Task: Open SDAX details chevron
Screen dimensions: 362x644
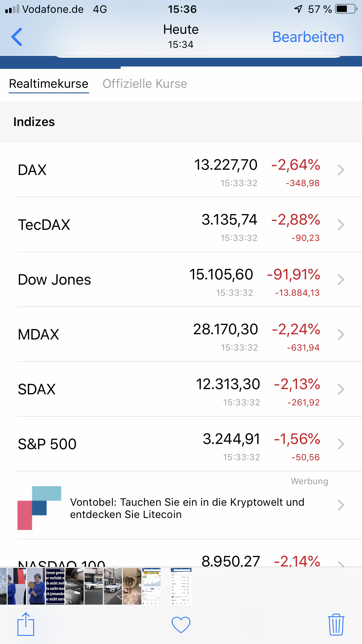Action: (x=341, y=389)
